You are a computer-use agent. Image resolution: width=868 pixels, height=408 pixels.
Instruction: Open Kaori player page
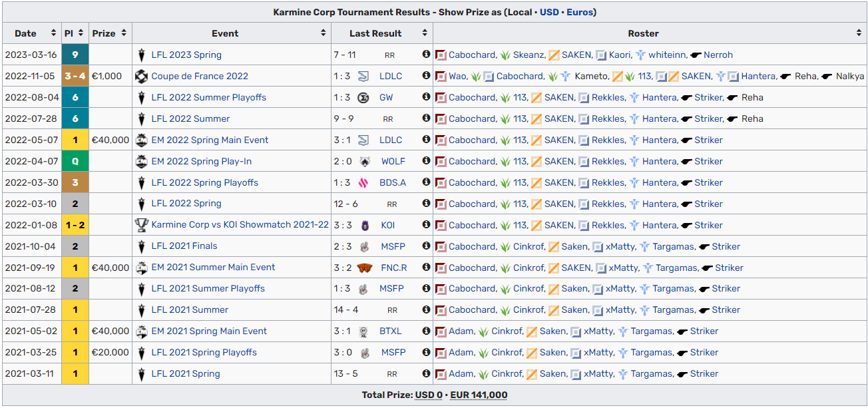click(620, 55)
